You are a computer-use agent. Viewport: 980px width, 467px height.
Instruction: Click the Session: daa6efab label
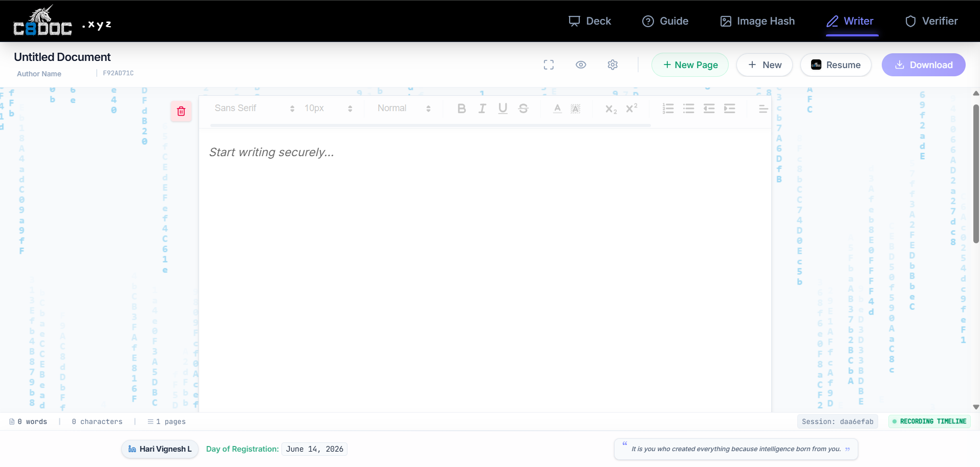tap(837, 421)
